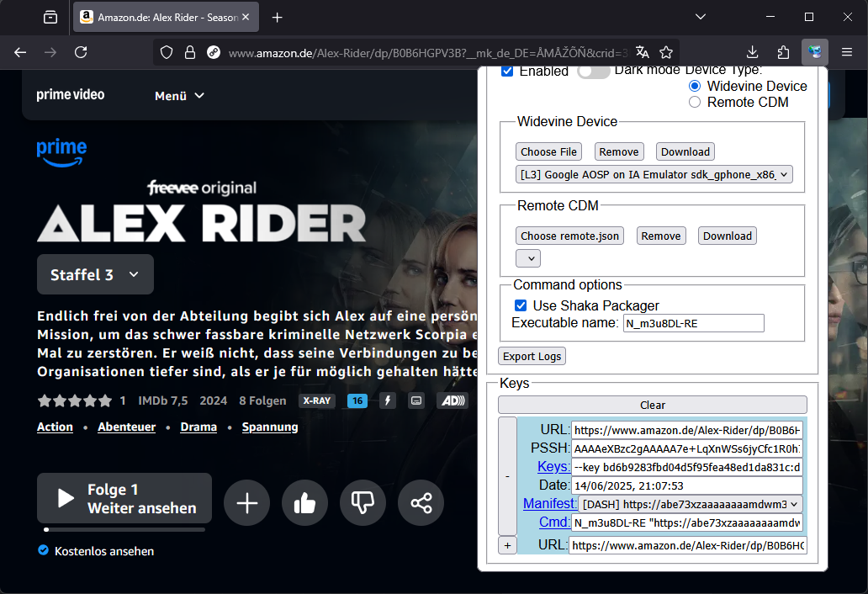Image resolution: width=868 pixels, height=594 pixels.
Task: Open a new browser tab
Action: point(278,18)
